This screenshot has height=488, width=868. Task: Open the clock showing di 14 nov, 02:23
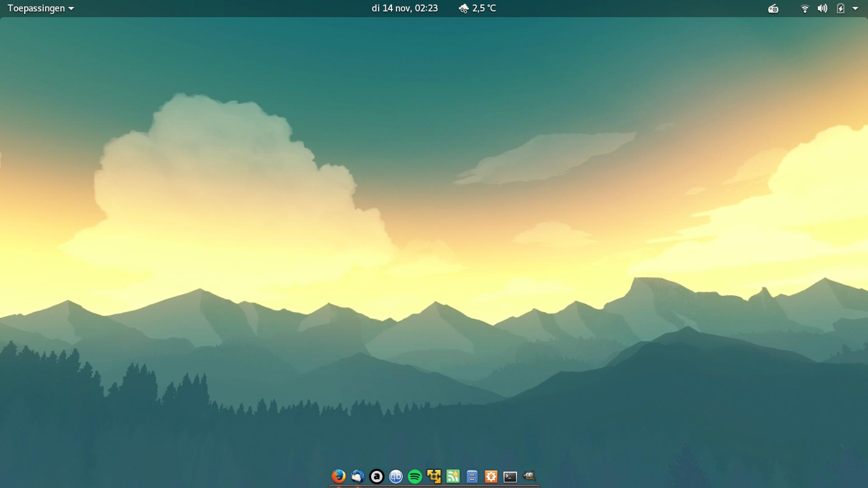click(x=405, y=8)
